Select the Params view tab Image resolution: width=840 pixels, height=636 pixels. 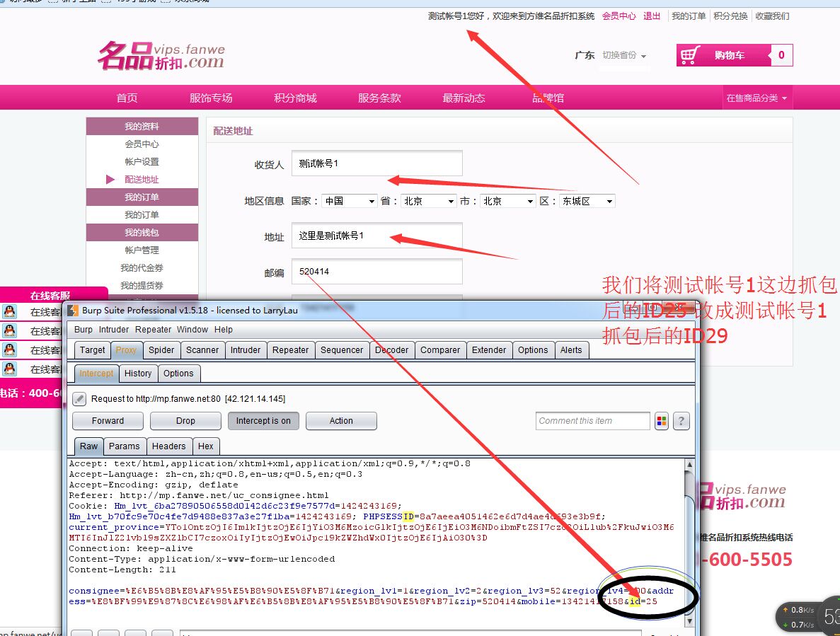(125, 446)
